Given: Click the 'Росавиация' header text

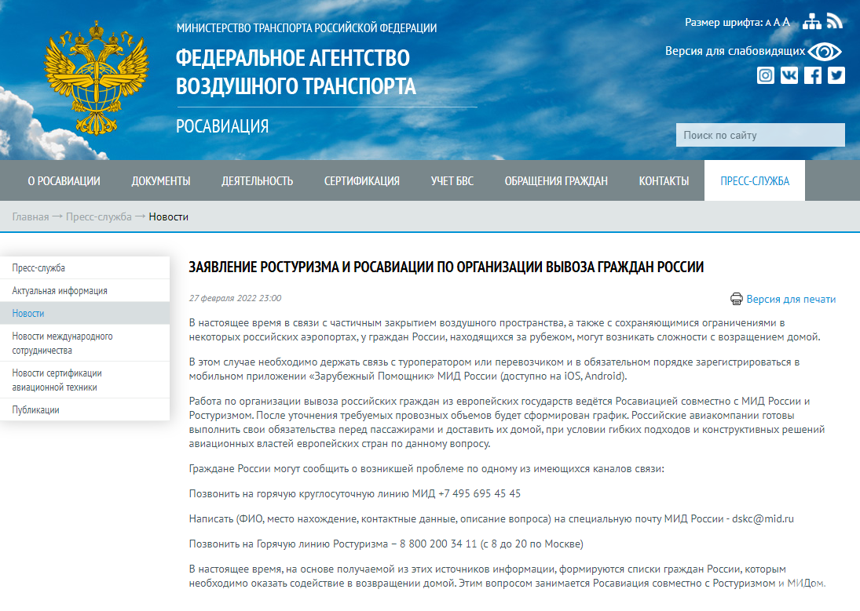Looking at the screenshot, I should (222, 127).
